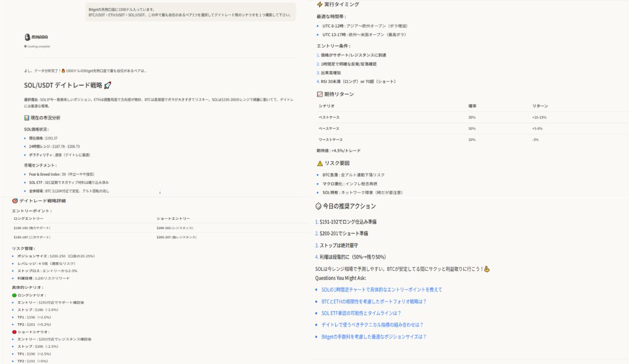
Task: Open suggestion about Bitgetの手数料 position size
Action: (373, 337)
